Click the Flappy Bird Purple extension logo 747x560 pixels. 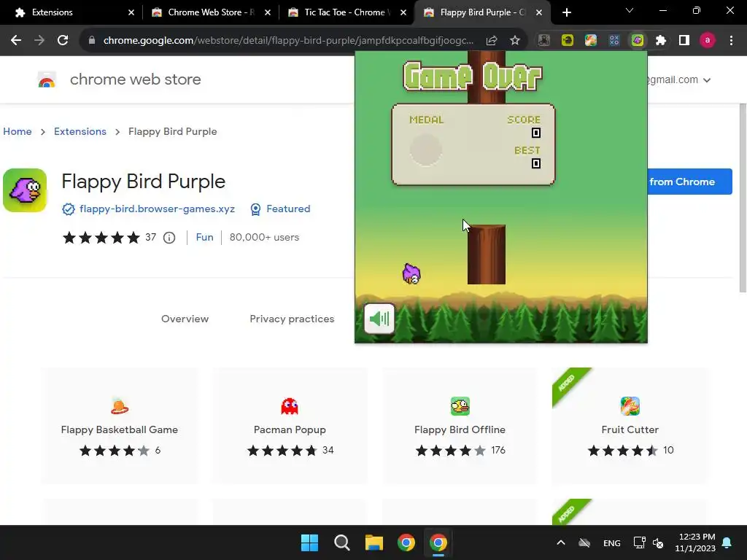(25, 190)
